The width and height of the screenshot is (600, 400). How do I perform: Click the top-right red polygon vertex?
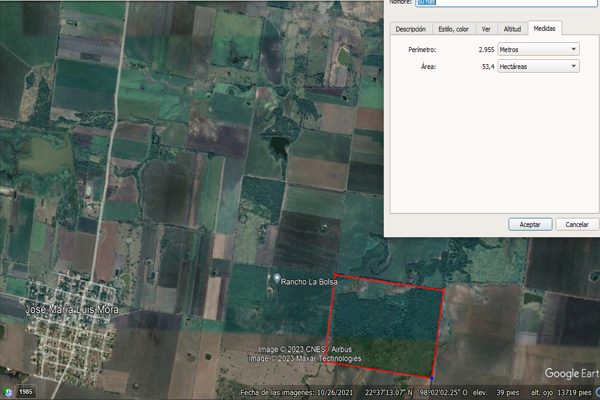click(x=445, y=290)
